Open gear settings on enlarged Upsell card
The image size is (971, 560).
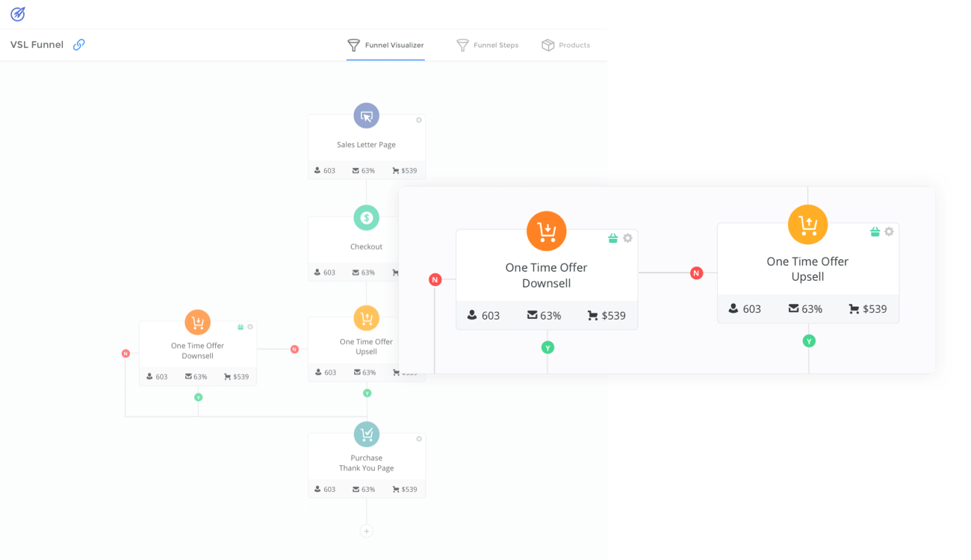tap(889, 231)
